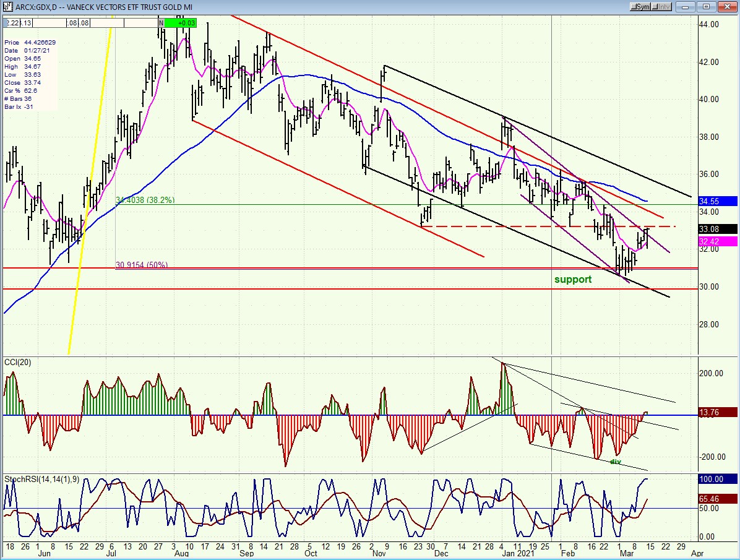740x560 pixels.
Task: Click the blue 34.55 moving average price tag
Action: coord(717,201)
